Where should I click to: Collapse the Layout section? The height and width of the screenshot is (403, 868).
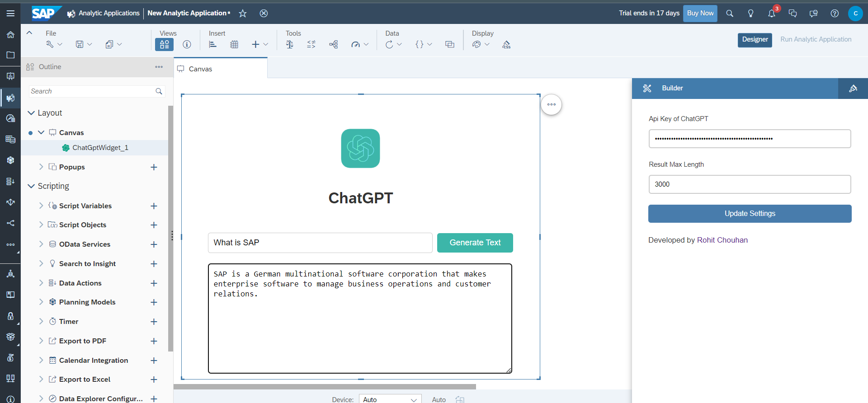31,112
